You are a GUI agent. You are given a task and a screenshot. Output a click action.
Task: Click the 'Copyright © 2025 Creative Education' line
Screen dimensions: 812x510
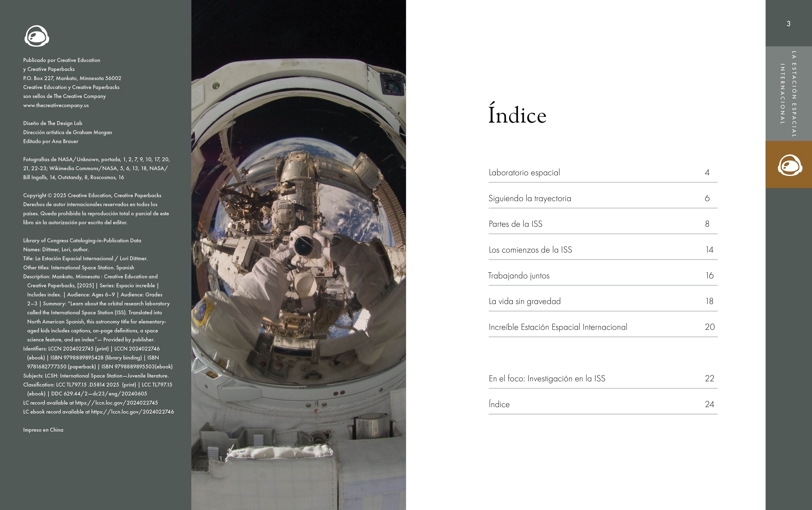[92, 195]
